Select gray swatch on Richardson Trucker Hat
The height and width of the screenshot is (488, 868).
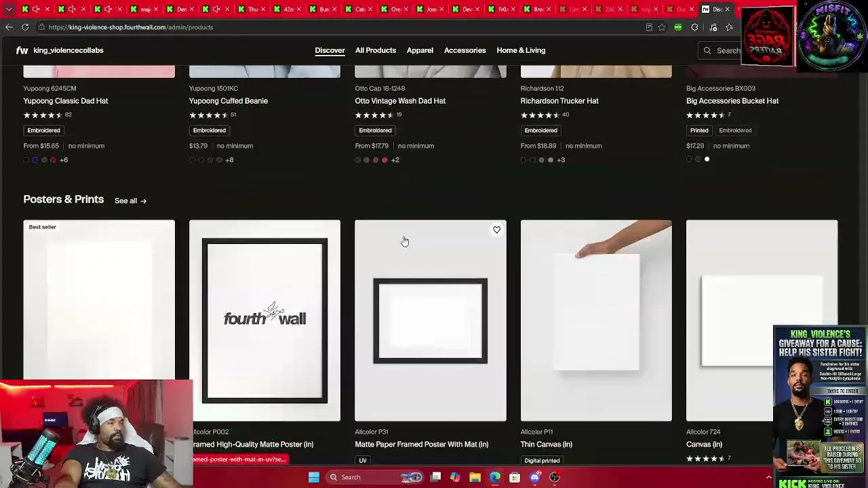coord(541,160)
